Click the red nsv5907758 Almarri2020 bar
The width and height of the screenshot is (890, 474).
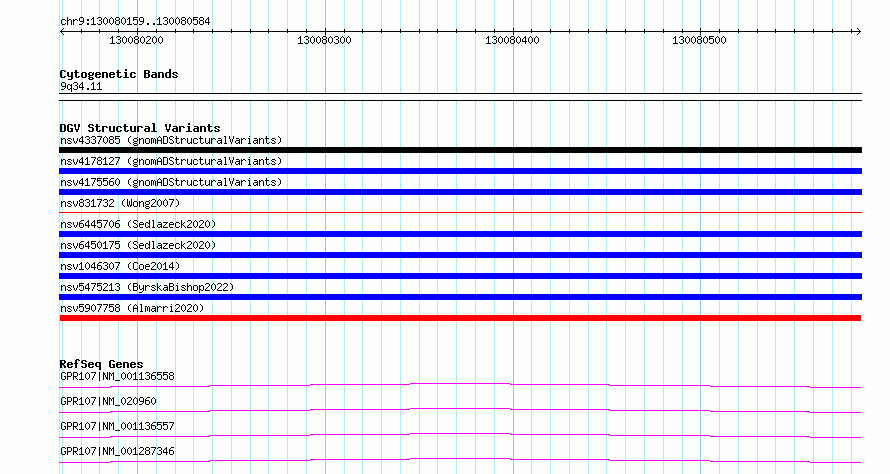(460, 318)
